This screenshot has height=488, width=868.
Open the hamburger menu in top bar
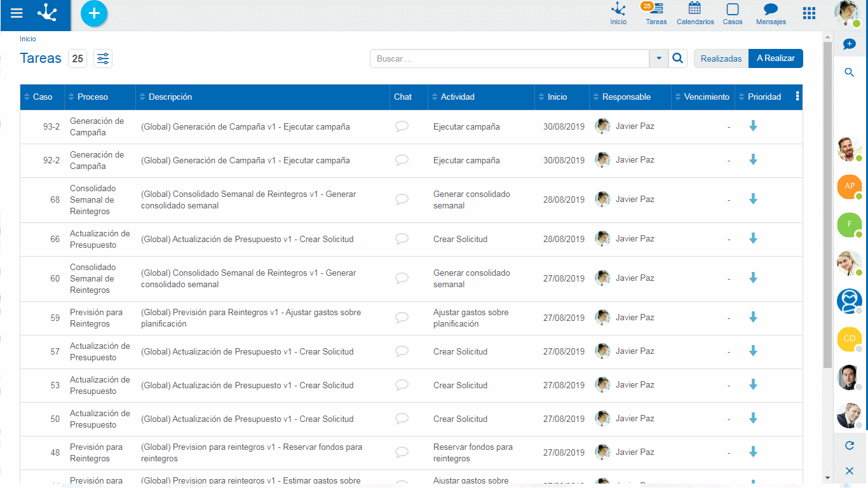[17, 13]
